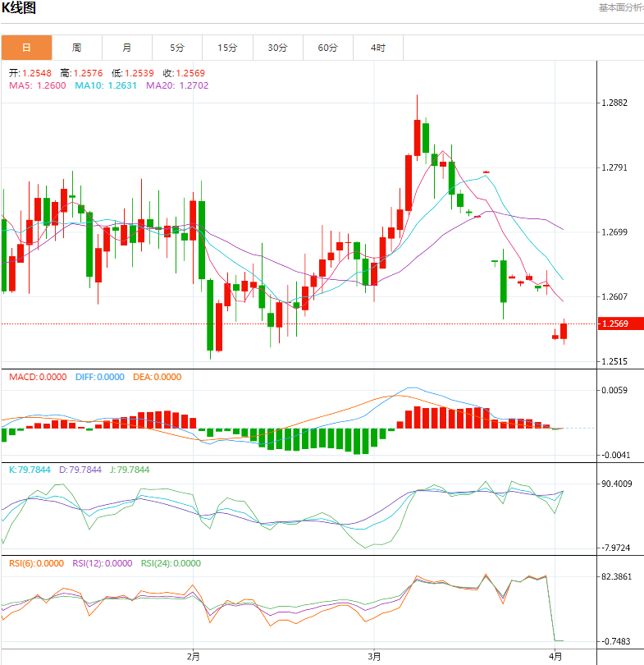This screenshot has width=644, height=665.
Task: Click the red 1.2569 current price tag
Action: (616, 324)
